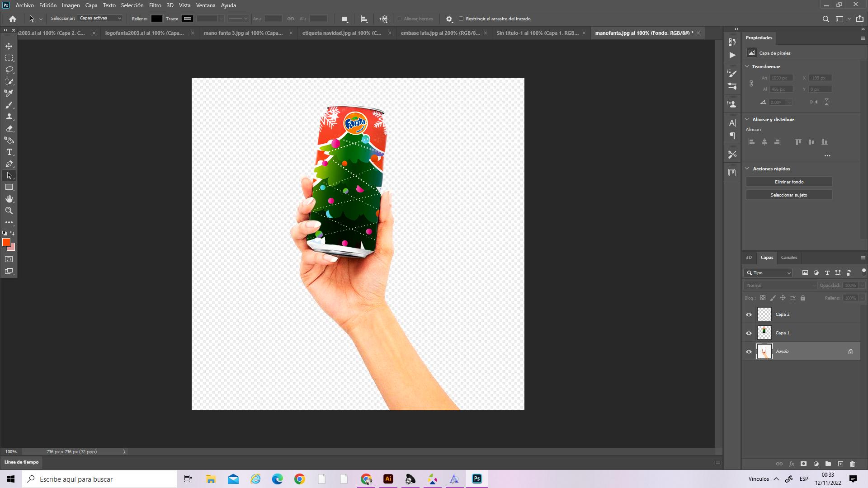Select the Zoom tool

pos(9,211)
